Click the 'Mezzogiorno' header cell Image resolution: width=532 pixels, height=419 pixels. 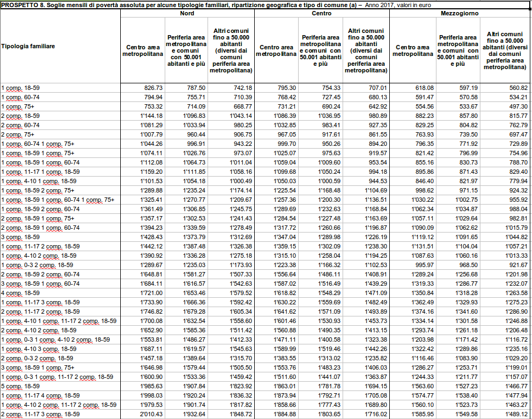460,13
